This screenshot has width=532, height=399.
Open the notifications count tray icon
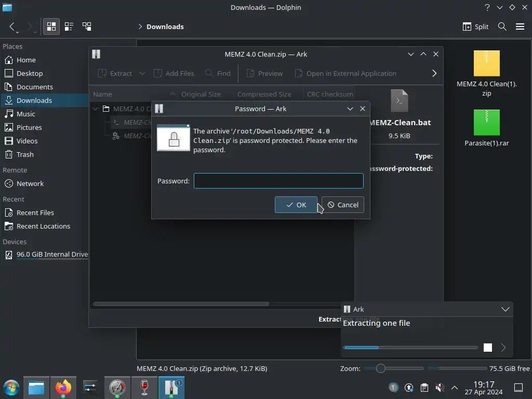tap(393, 388)
